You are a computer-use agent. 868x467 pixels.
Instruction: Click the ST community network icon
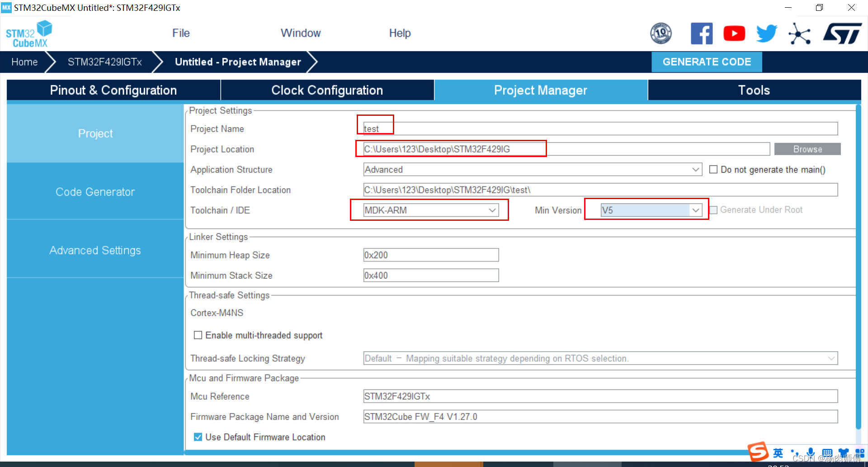pyautogui.click(x=799, y=34)
